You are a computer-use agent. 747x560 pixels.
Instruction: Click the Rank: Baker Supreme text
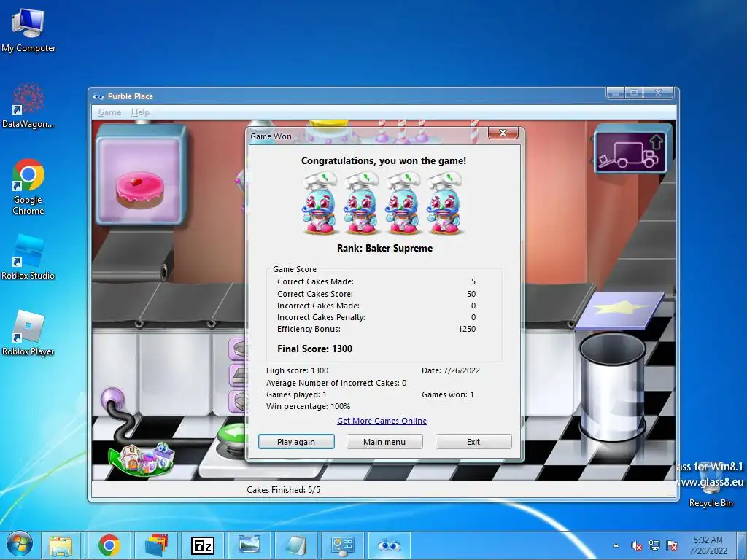[x=385, y=248]
